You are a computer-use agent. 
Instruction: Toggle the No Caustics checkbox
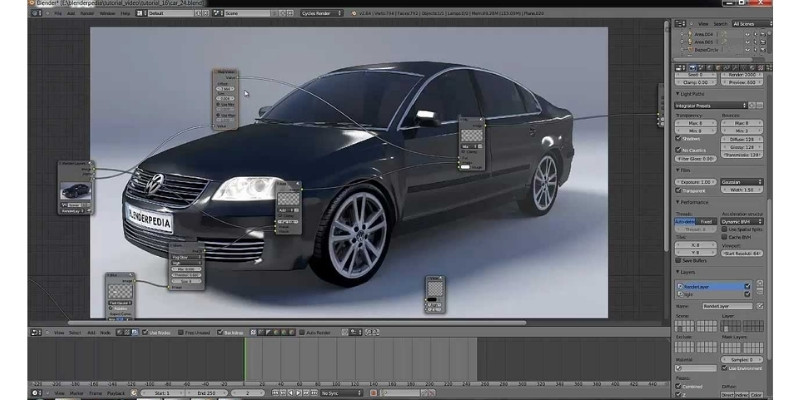(678, 149)
